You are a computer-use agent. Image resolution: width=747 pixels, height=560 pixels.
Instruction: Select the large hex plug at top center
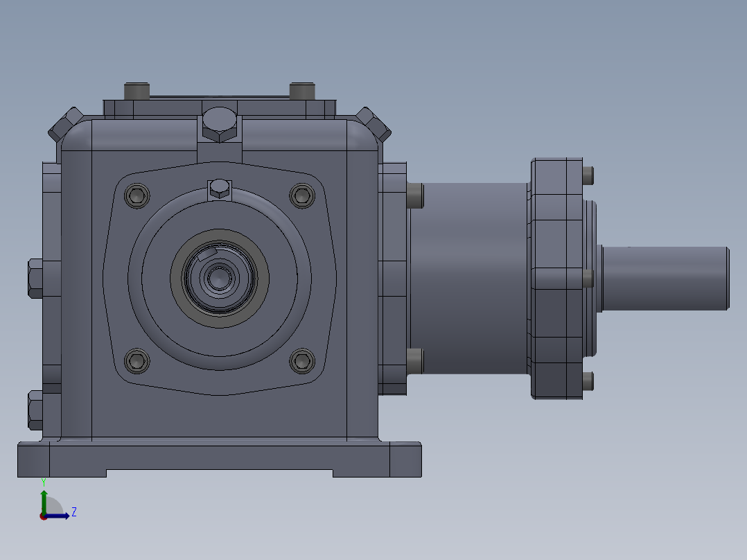pos(219,124)
